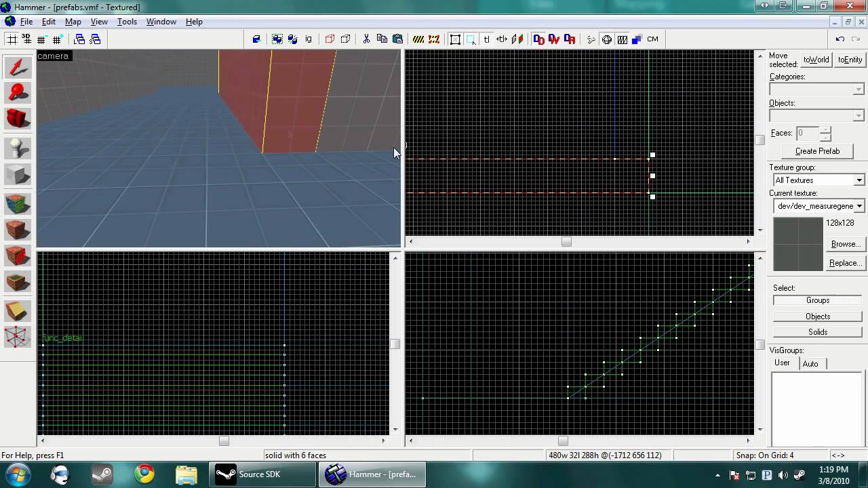Image resolution: width=868 pixels, height=488 pixels.
Task: Toggle the 2D grid display
Action: (12, 39)
